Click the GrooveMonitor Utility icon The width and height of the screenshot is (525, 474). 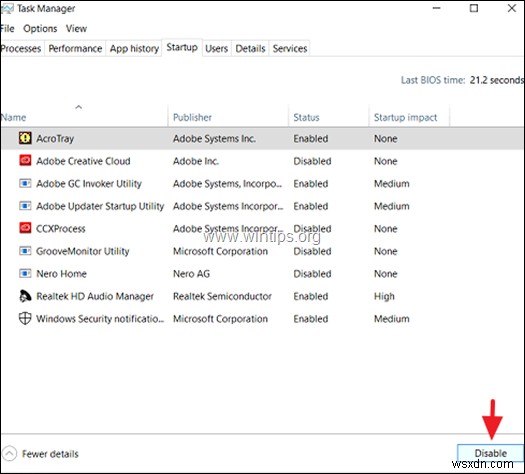[25, 251]
